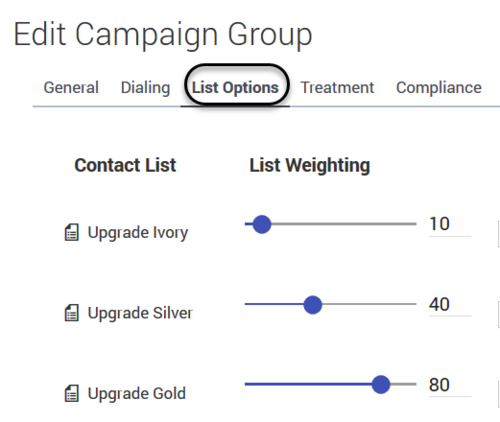Select the Upgrade Gold list name
The height and width of the screenshot is (422, 500).
[137, 394]
